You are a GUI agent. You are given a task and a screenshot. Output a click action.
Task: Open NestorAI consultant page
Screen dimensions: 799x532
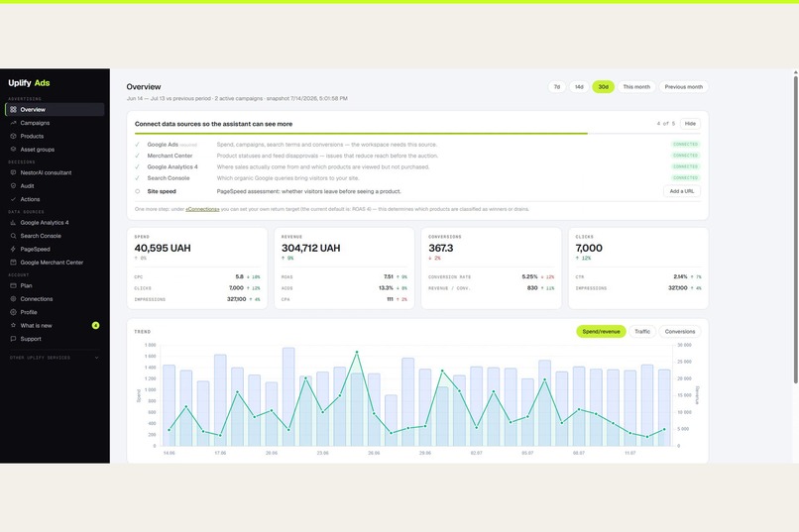coord(56,172)
